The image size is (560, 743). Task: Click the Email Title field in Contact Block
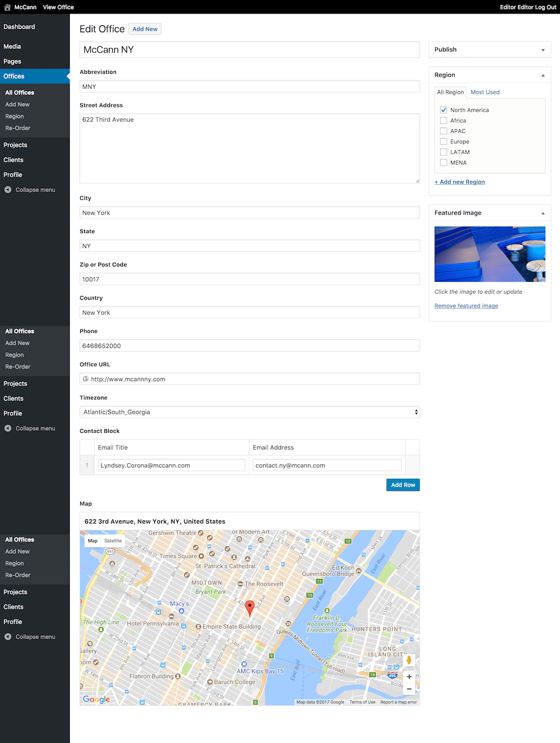[172, 465]
